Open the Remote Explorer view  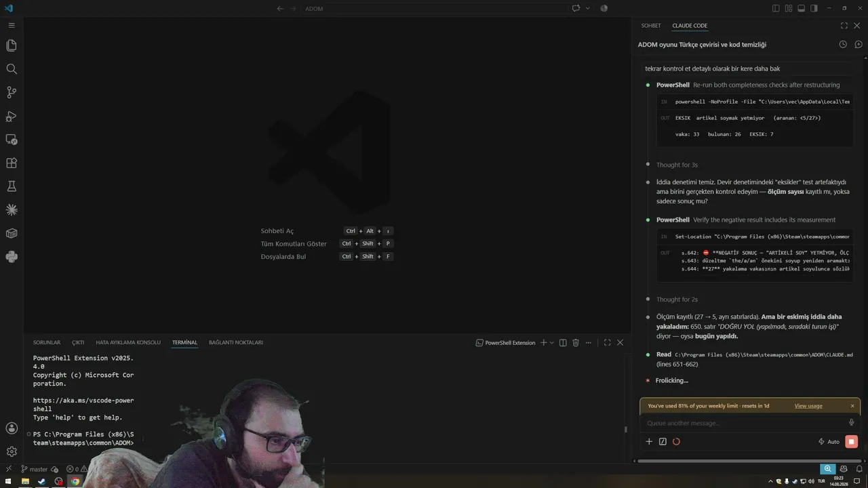tap(12, 140)
